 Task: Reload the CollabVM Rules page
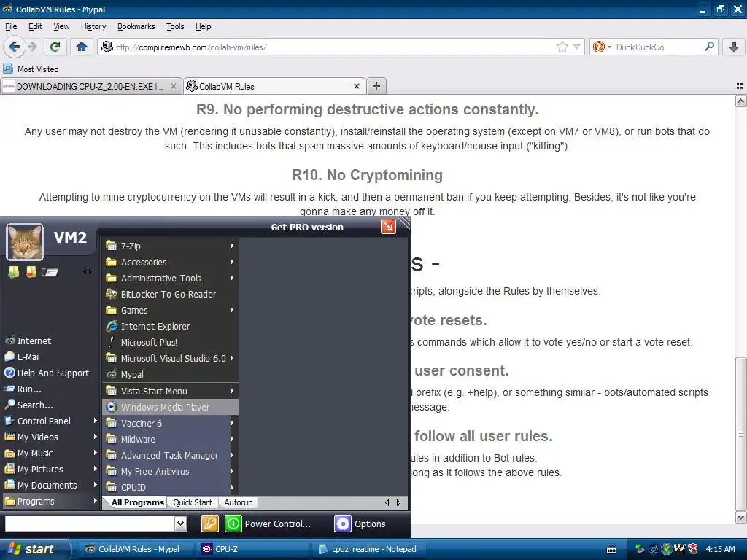tap(55, 47)
